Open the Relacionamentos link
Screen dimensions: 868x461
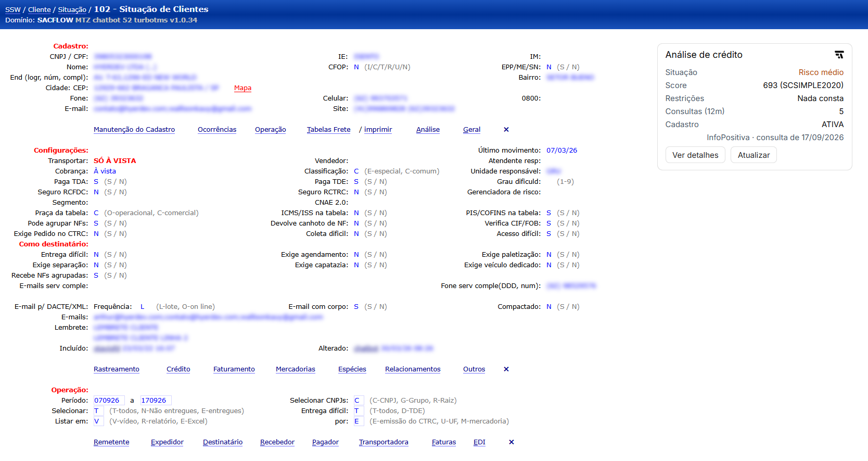[x=413, y=369]
